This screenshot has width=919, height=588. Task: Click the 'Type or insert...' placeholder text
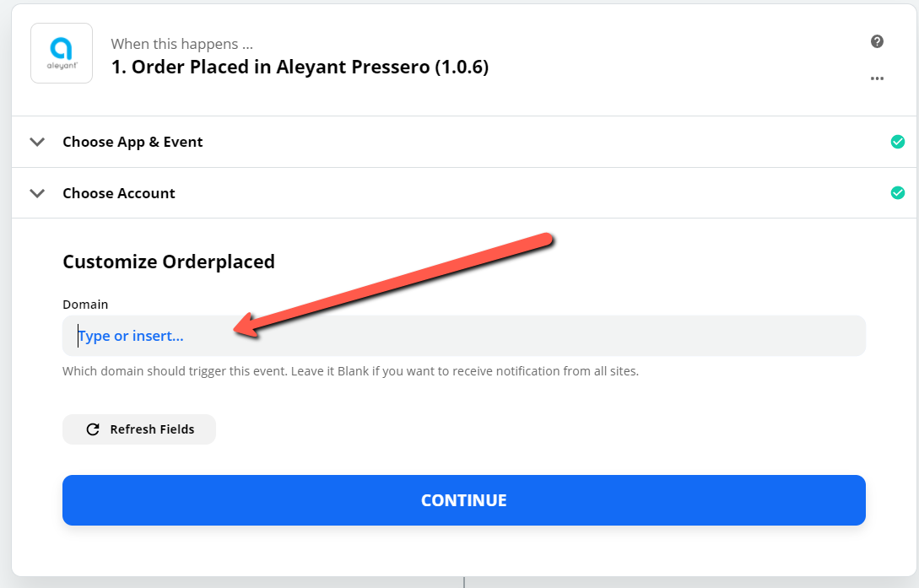(x=131, y=336)
